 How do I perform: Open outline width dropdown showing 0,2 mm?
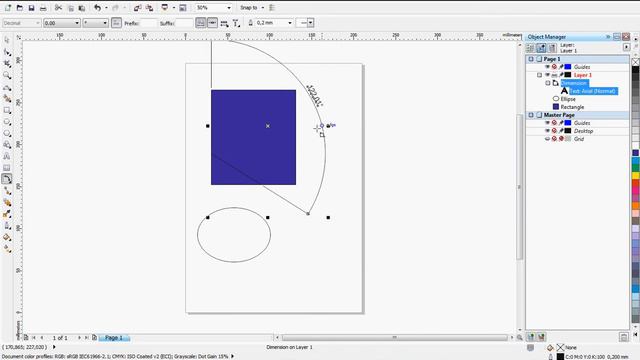[x=290, y=23]
